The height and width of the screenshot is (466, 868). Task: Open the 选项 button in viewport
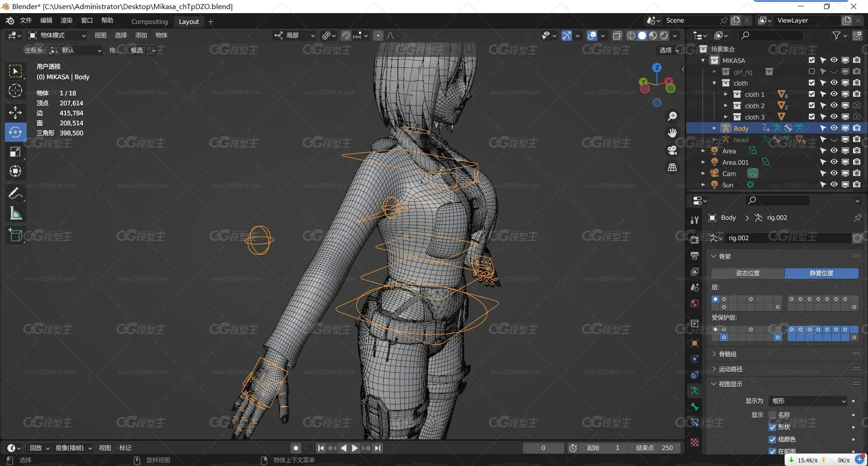coord(669,50)
